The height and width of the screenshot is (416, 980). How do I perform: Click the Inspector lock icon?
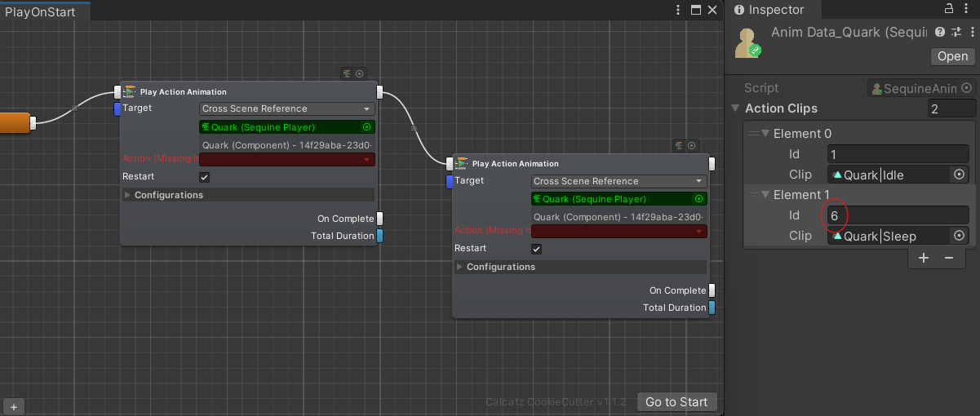[949, 9]
